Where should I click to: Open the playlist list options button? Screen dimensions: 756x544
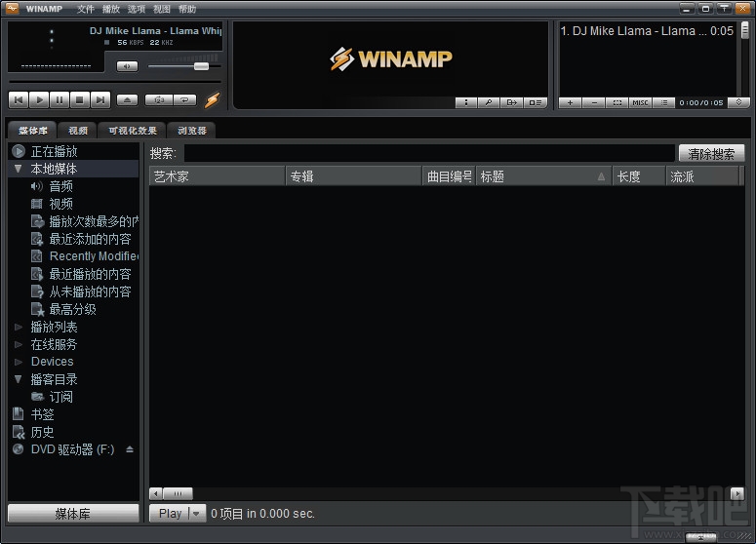(664, 102)
